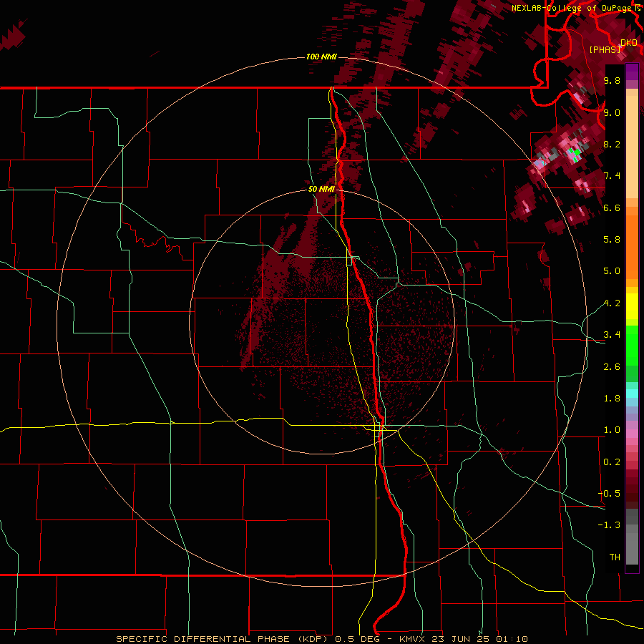
Task: Click the 50 NMI range ring label
Action: click(x=321, y=189)
